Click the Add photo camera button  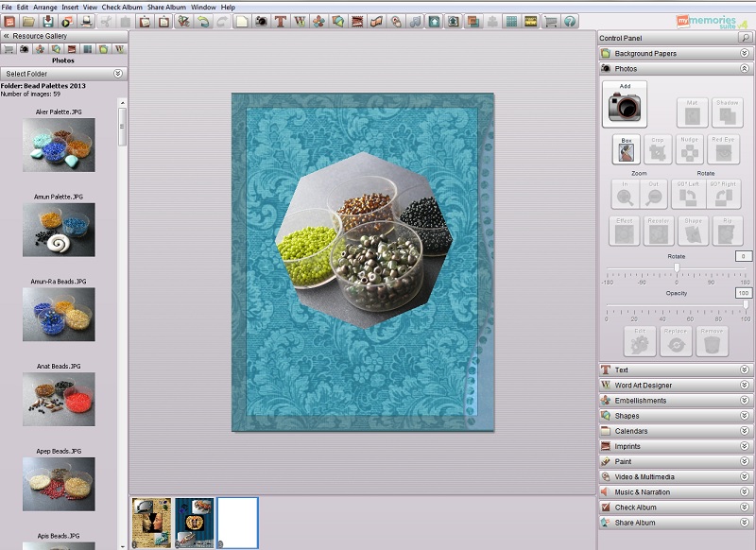pyautogui.click(x=625, y=104)
